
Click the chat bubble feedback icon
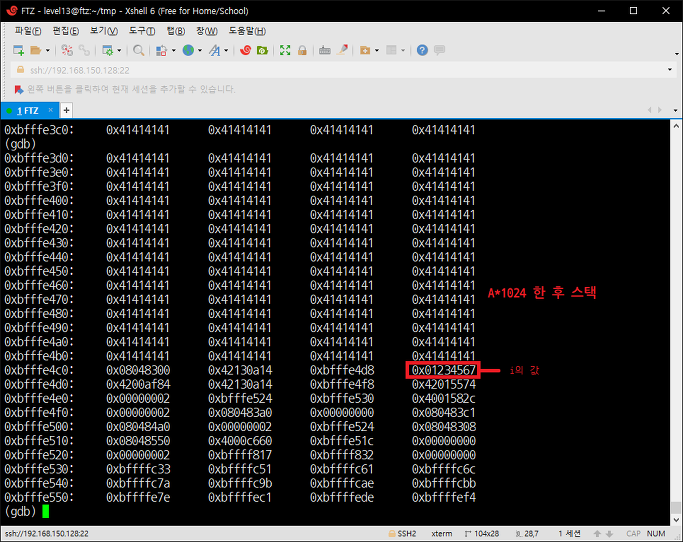coord(440,51)
